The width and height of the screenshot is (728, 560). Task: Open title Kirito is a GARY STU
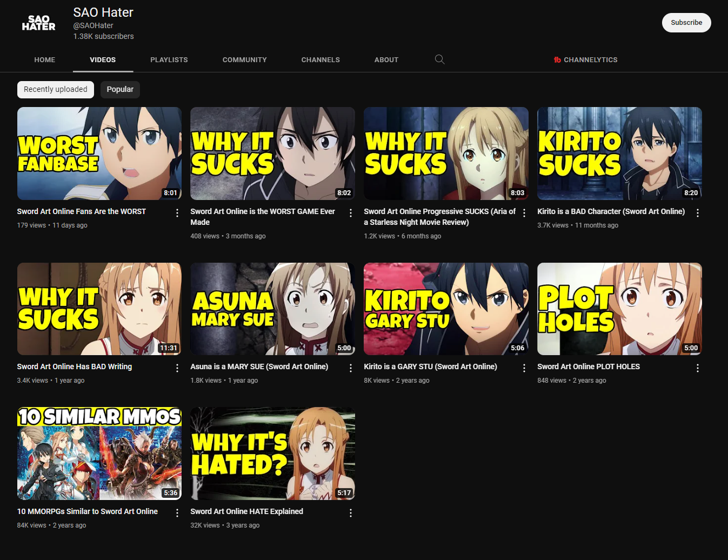click(x=431, y=366)
